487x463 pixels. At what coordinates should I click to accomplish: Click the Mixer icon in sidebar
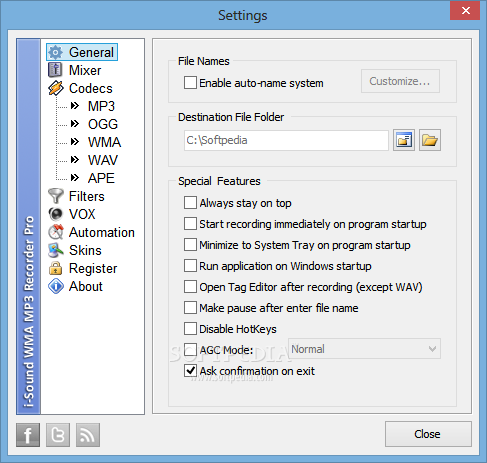pos(55,70)
